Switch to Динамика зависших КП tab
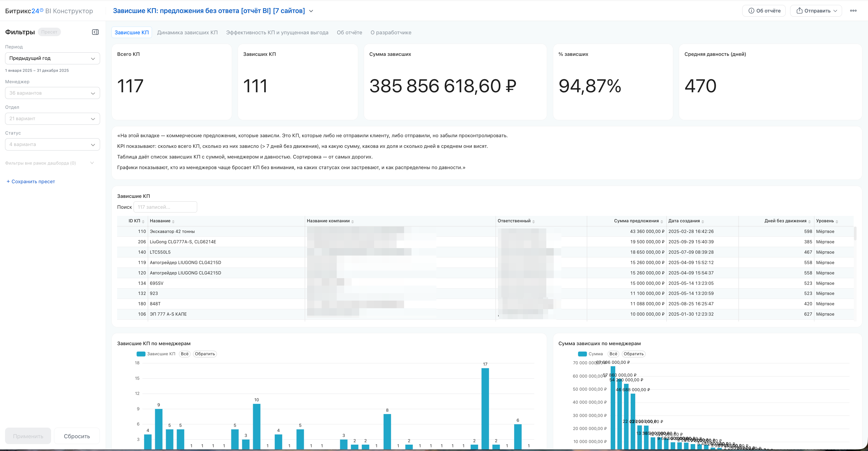The height and width of the screenshot is (451, 868). click(x=187, y=32)
